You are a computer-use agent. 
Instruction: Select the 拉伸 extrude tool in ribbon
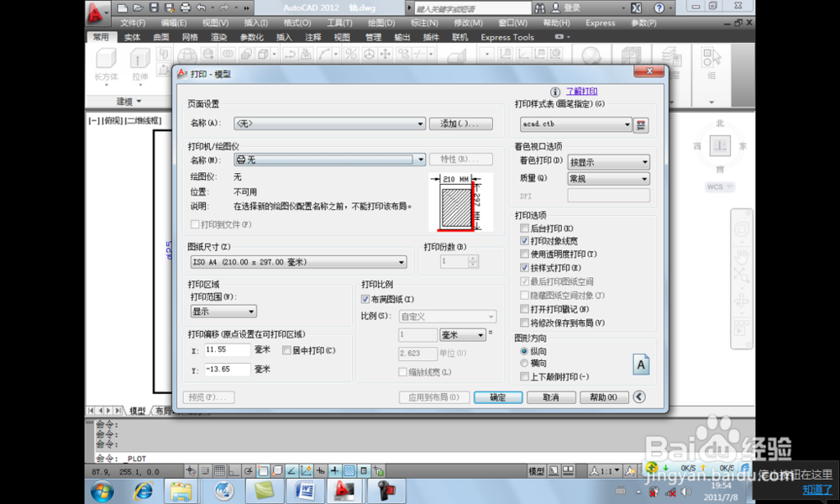tap(139, 65)
